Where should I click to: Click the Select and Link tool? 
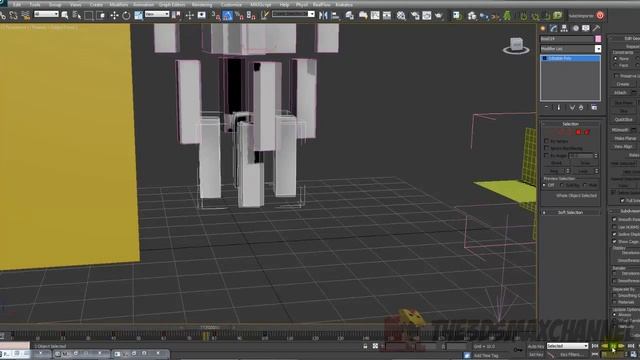click(x=3, y=16)
